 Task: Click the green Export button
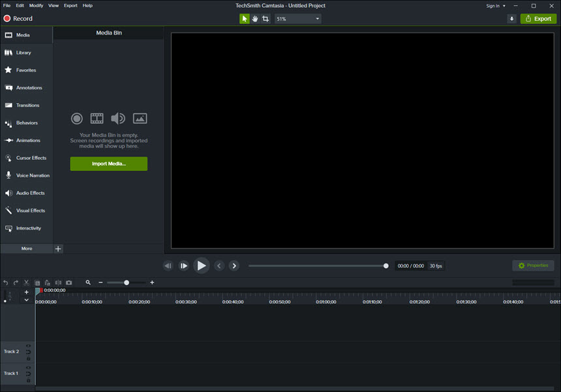pyautogui.click(x=538, y=19)
